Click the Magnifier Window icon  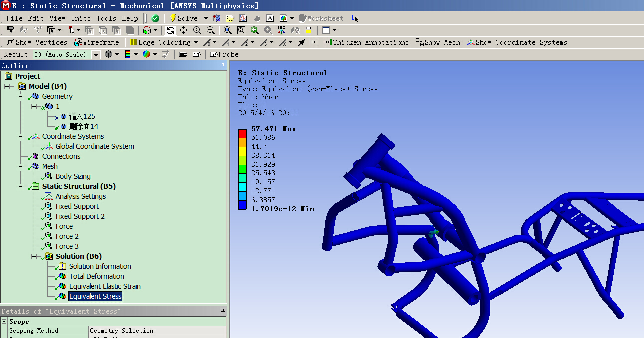point(241,30)
